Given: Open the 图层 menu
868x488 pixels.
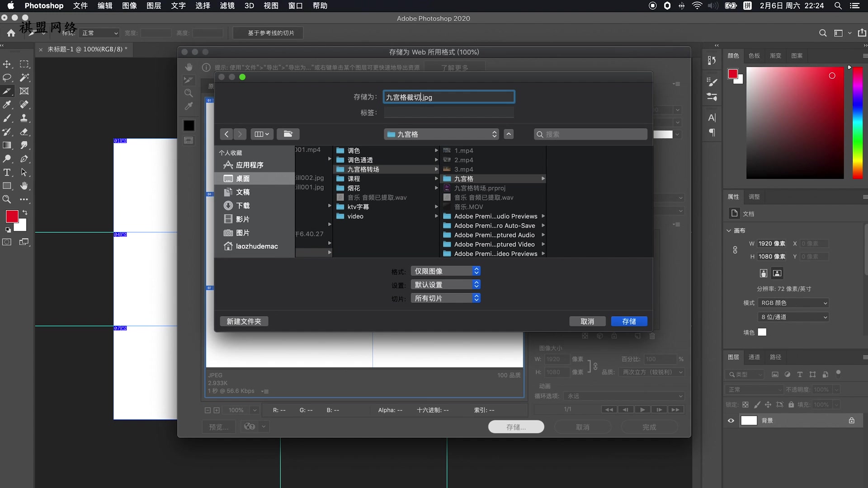Looking at the screenshot, I should pos(154,6).
